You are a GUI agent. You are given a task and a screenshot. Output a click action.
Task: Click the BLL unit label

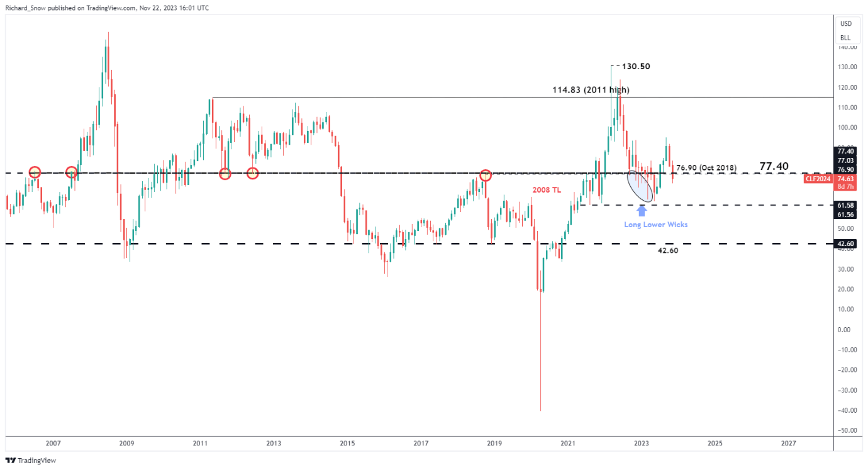click(x=845, y=38)
